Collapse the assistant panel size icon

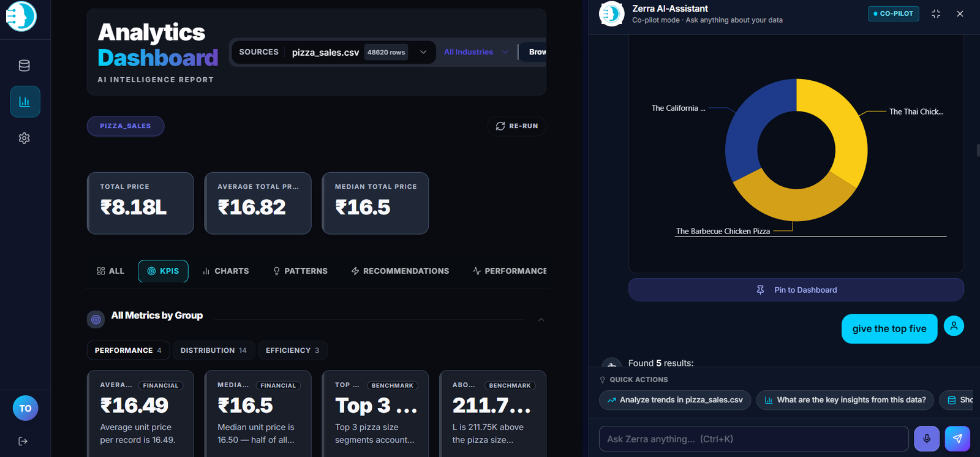coord(936,13)
